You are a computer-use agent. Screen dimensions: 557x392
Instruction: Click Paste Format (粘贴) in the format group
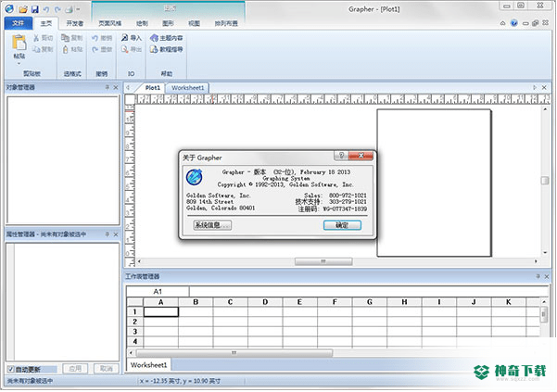click(72, 49)
